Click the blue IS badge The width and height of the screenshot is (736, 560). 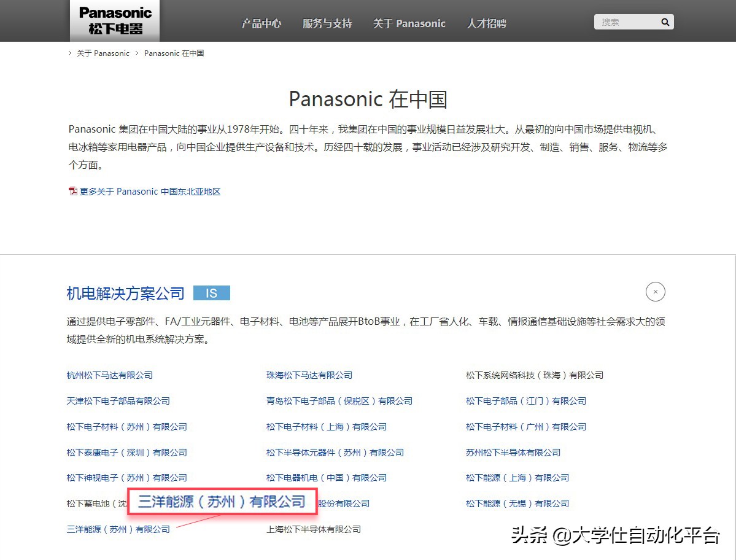click(x=211, y=293)
